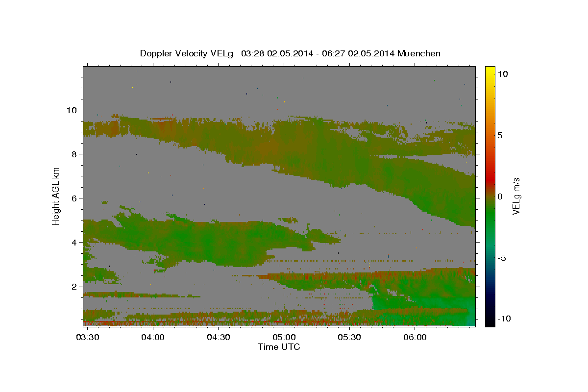The width and height of the screenshot is (588, 392).
Task: Click the colorbar value label 5
Action: (500, 135)
